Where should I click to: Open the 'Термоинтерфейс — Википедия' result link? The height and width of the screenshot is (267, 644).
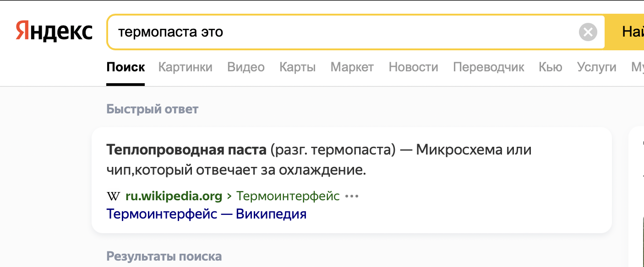(x=206, y=214)
